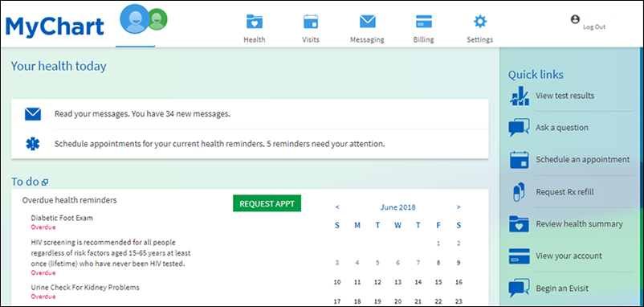Click the Schedule an appointment calendar icon
This screenshot has height=307, width=644.
point(520,160)
